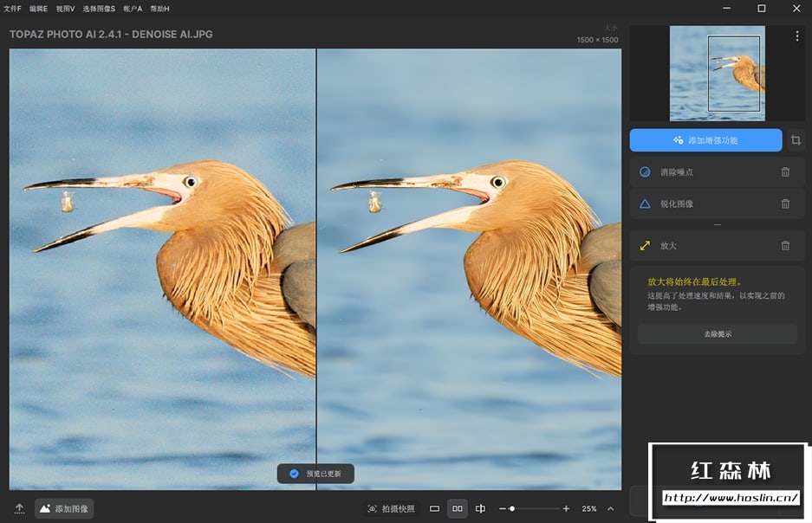Screen dimensions: 812x523
Task: Open the three-dot options menu
Action: (797, 36)
